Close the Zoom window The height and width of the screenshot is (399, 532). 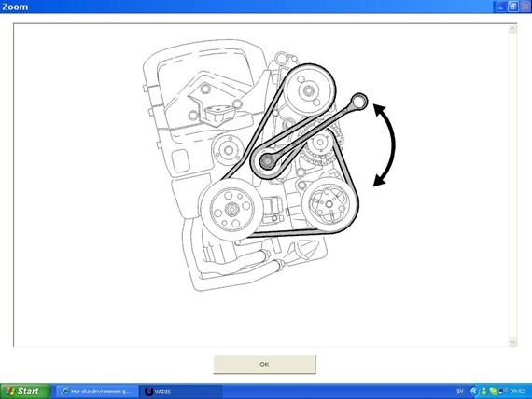525,7
